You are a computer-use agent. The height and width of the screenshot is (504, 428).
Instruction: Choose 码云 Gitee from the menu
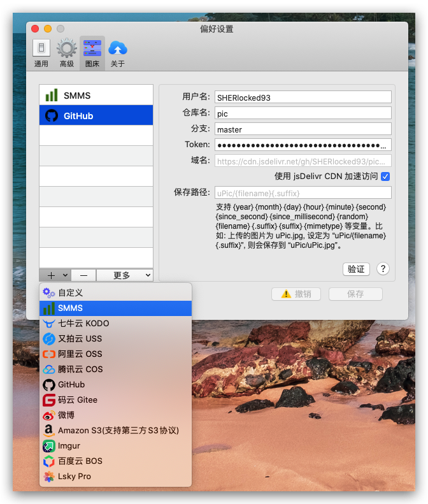pyautogui.click(x=115, y=400)
